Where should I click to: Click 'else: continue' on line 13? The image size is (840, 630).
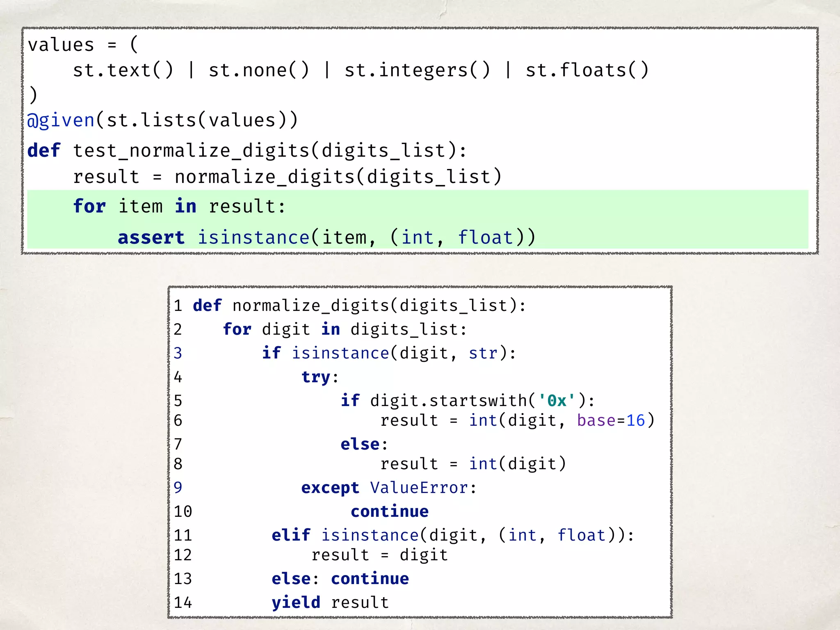[x=340, y=579]
